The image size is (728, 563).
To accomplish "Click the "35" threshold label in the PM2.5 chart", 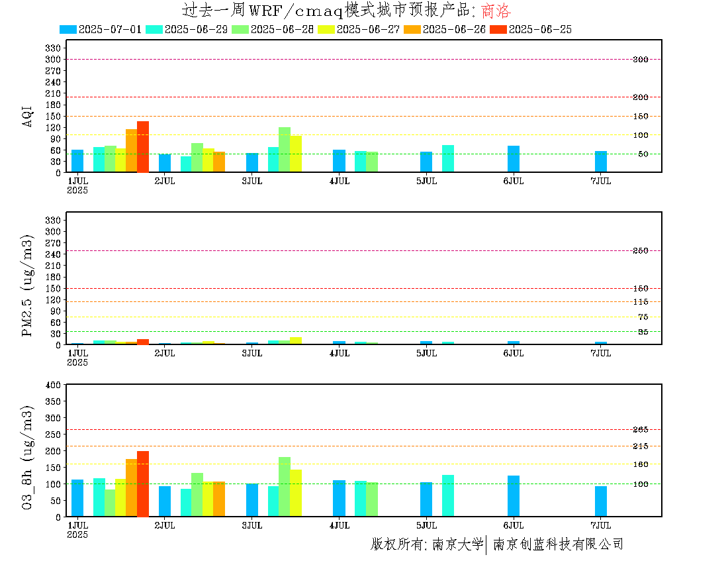I will point(643,332).
